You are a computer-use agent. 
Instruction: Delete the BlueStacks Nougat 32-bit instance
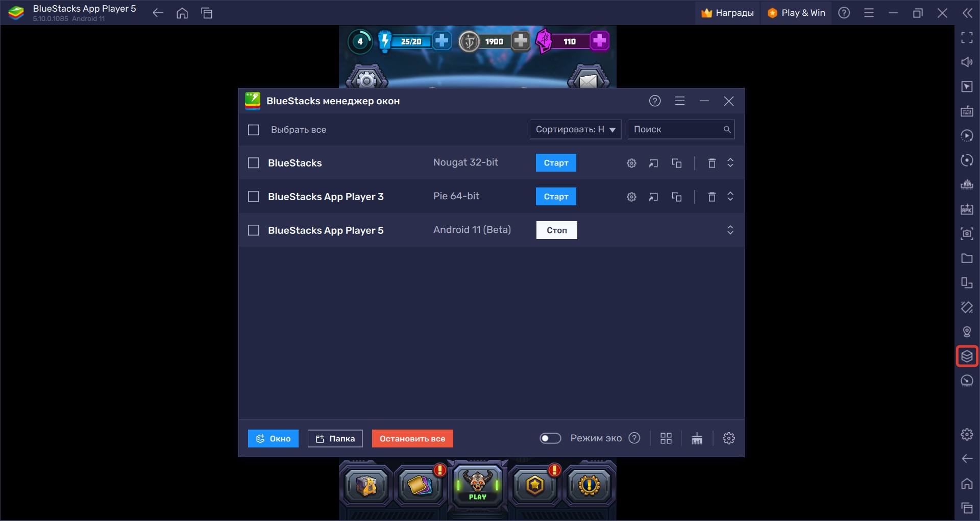[x=712, y=163]
